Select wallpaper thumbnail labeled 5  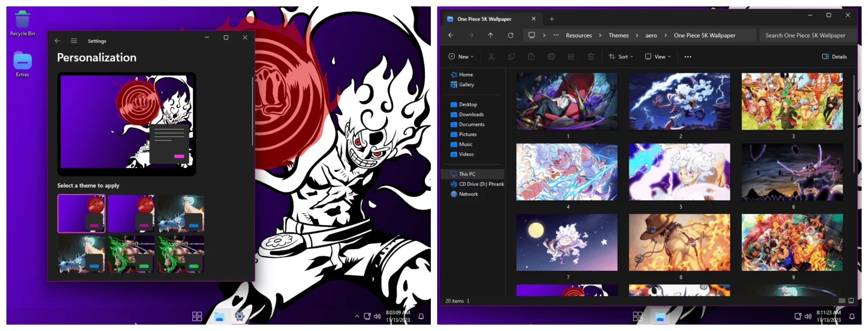(679, 172)
